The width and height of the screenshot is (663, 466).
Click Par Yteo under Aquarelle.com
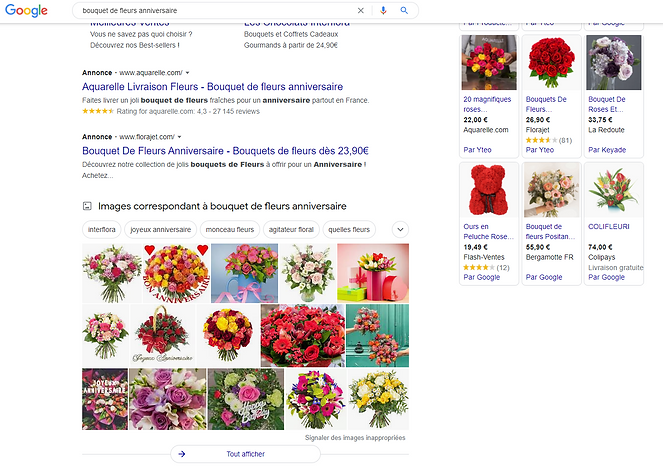point(477,150)
